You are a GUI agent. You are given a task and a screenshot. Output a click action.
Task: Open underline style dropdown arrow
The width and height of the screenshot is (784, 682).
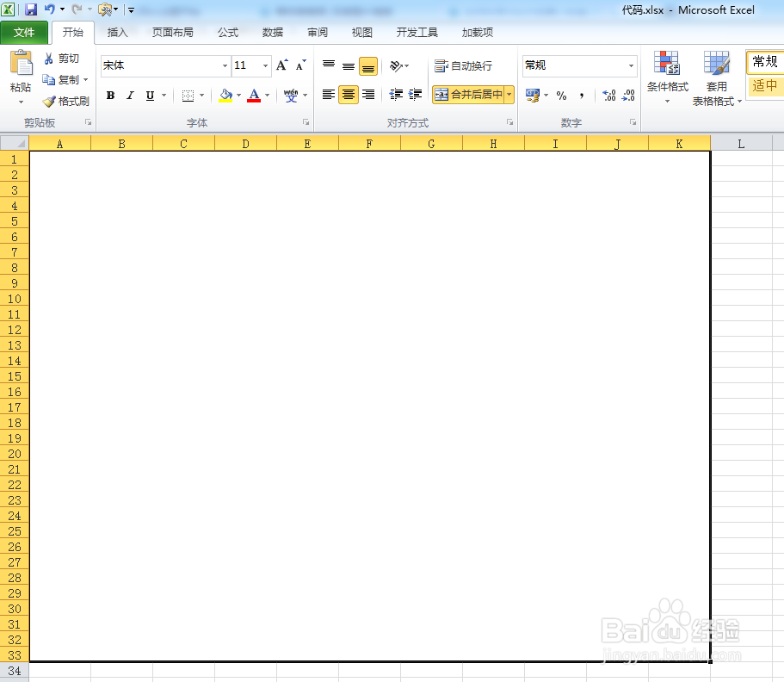(x=164, y=95)
